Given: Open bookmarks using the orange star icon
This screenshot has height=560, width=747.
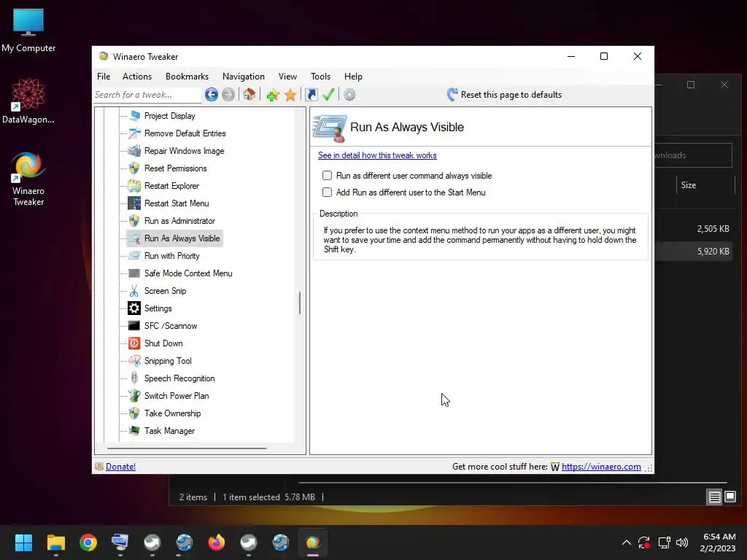Looking at the screenshot, I should pyautogui.click(x=290, y=95).
